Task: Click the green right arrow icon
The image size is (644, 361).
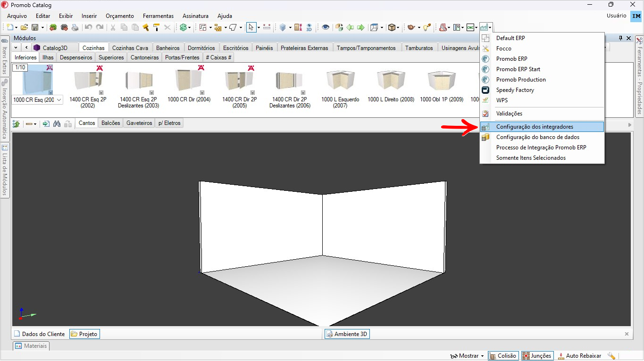Action: point(360,27)
